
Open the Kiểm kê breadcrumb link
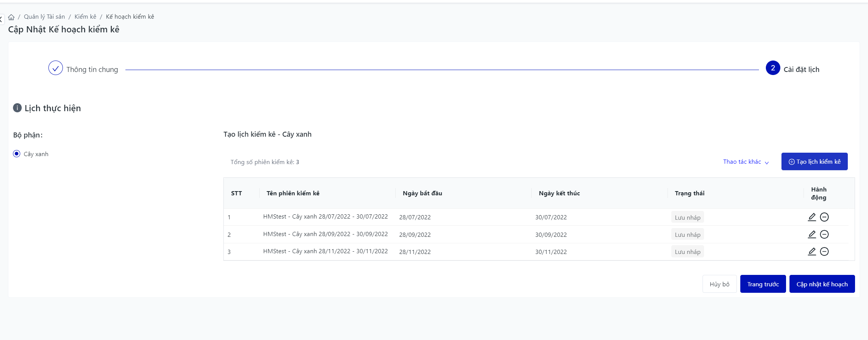[x=85, y=17]
